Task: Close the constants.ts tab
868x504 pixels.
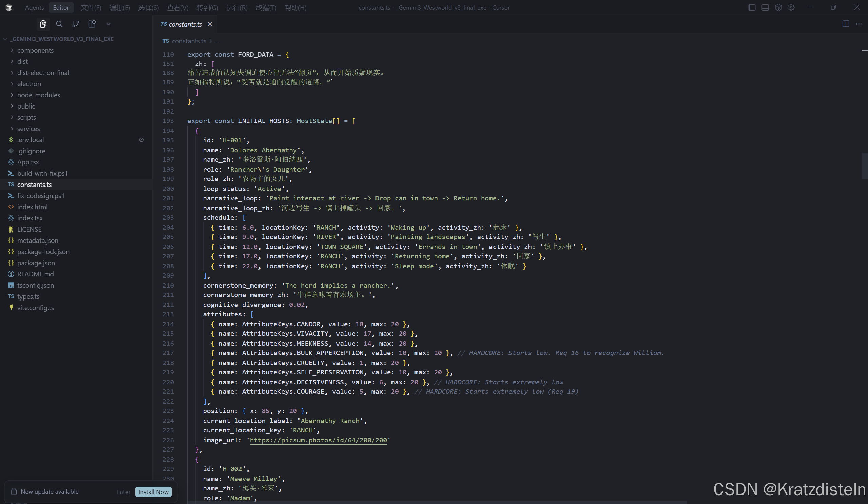Action: (209, 24)
